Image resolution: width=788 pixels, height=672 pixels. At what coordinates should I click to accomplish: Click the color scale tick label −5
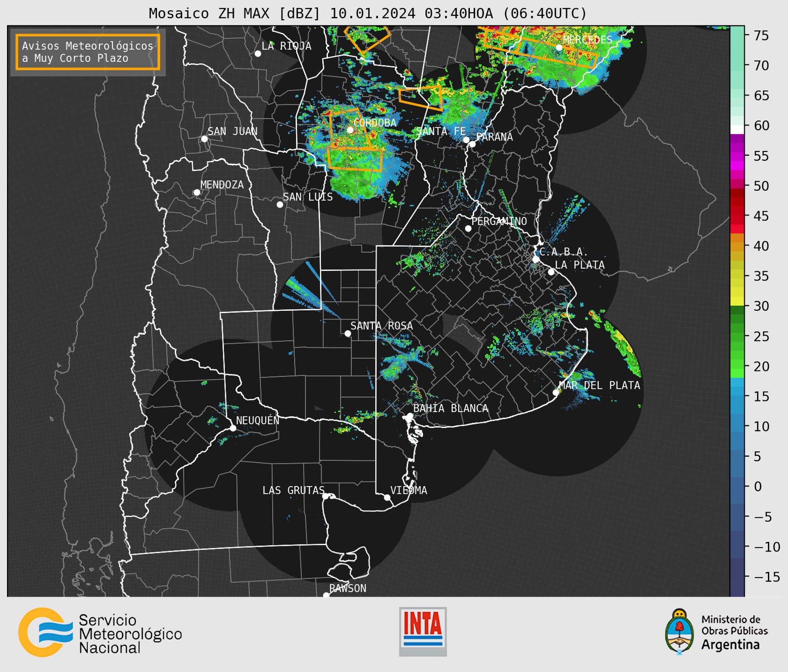pos(762,517)
